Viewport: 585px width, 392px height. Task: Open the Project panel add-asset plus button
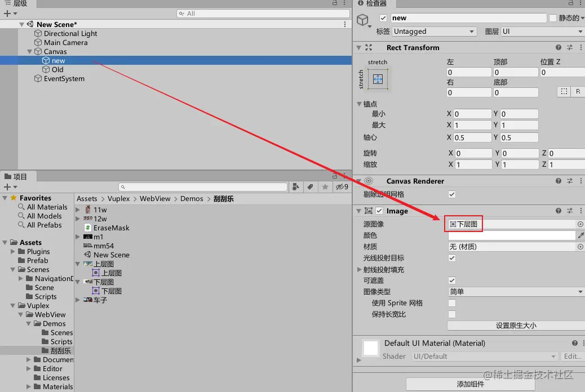(x=7, y=187)
